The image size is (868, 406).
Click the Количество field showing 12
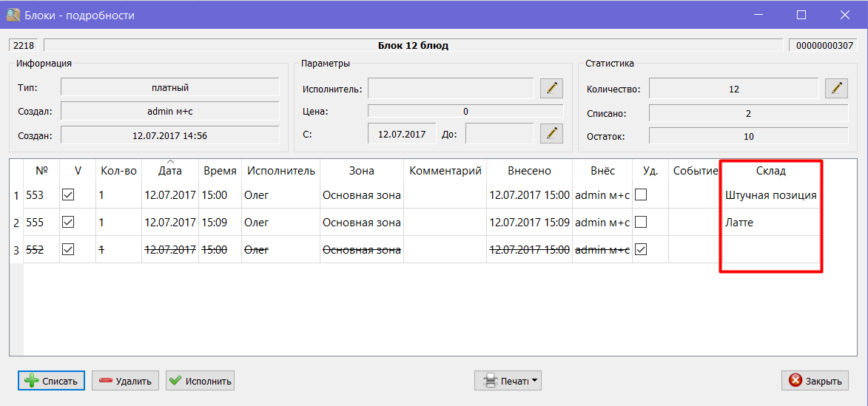pos(734,87)
